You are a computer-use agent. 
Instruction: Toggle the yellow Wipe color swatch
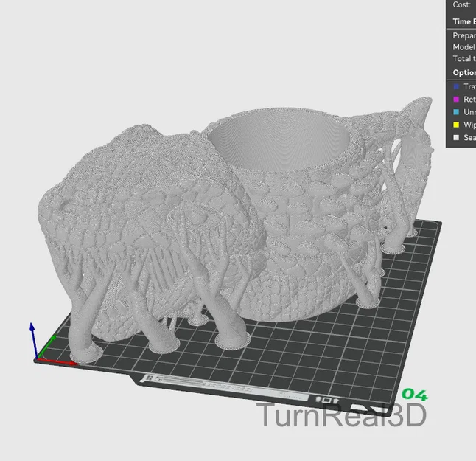pos(456,125)
